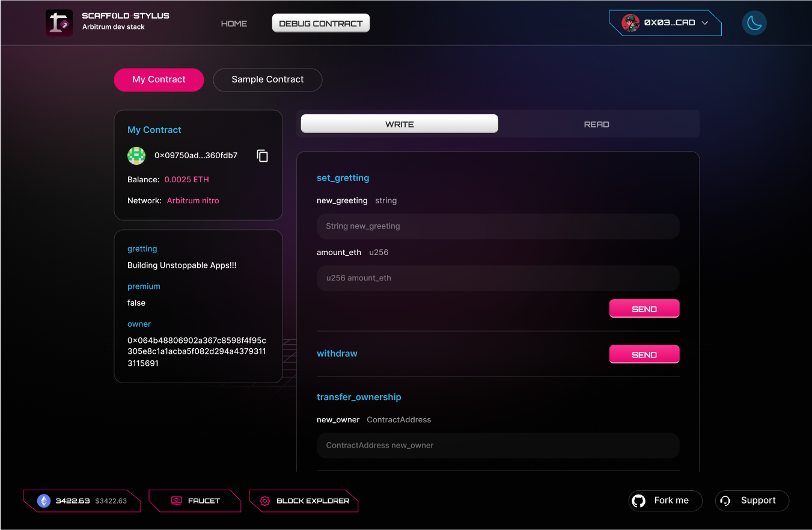Select the My Contract tab
The height and width of the screenshot is (530, 812).
(x=159, y=79)
